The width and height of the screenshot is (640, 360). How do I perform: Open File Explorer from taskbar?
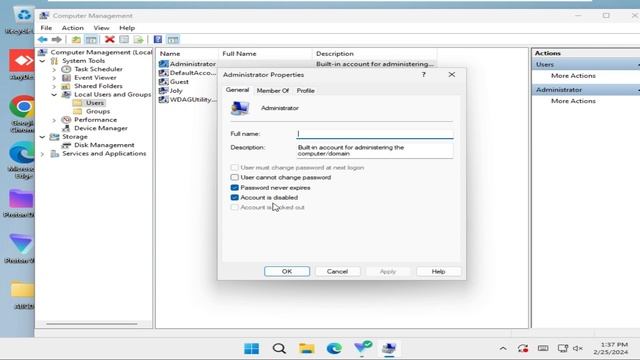pos(307,349)
